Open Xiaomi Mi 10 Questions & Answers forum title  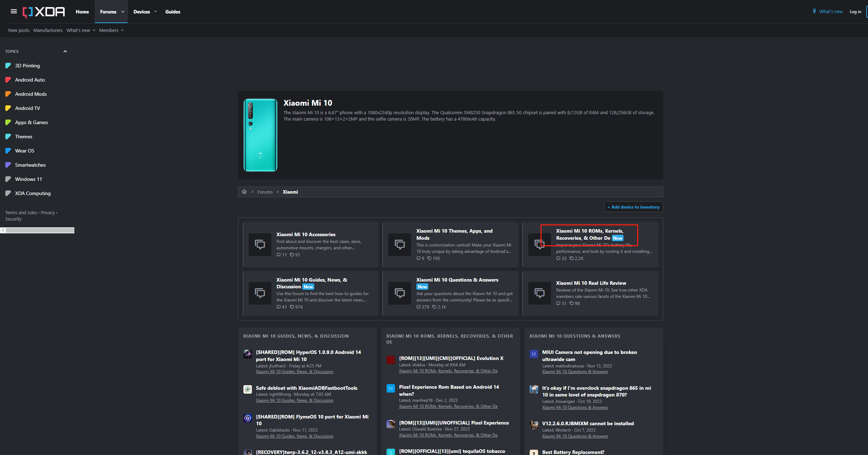[x=457, y=280]
